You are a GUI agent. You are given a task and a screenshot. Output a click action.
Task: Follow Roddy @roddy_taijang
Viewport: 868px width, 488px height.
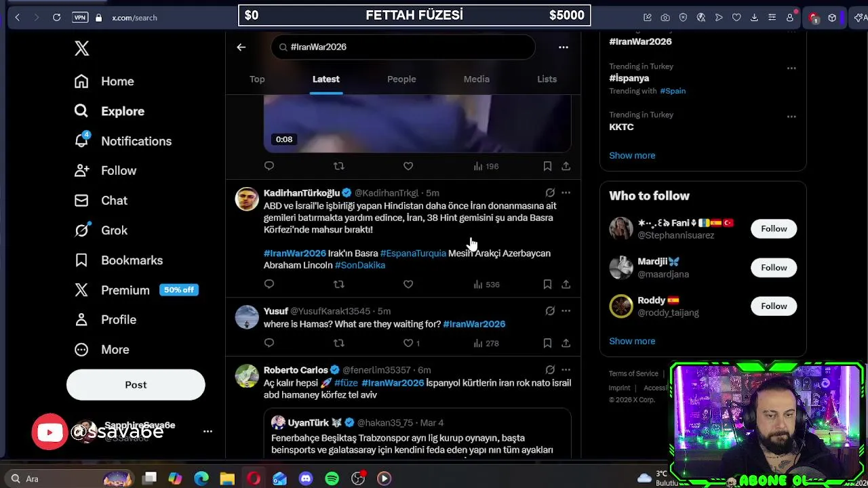pyautogui.click(x=774, y=306)
